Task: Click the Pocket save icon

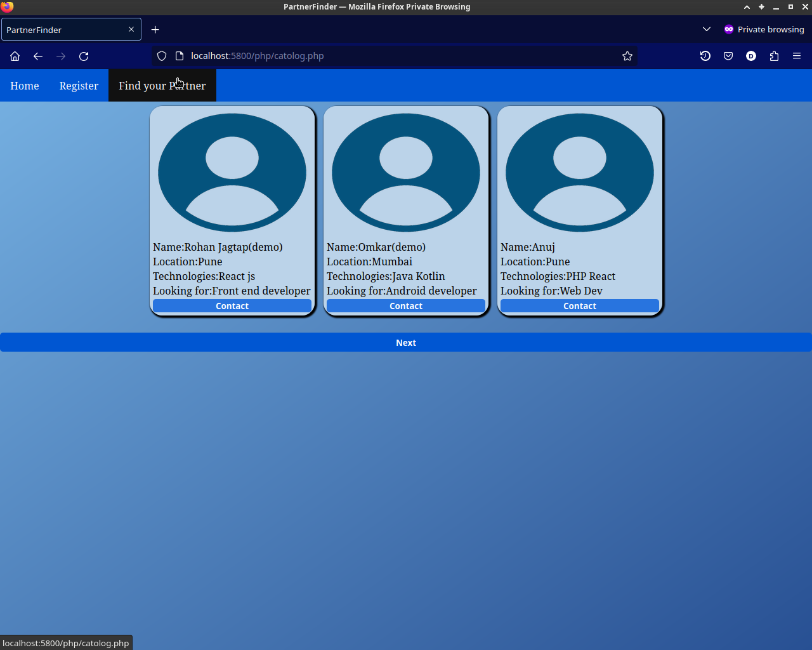Action: pos(728,56)
